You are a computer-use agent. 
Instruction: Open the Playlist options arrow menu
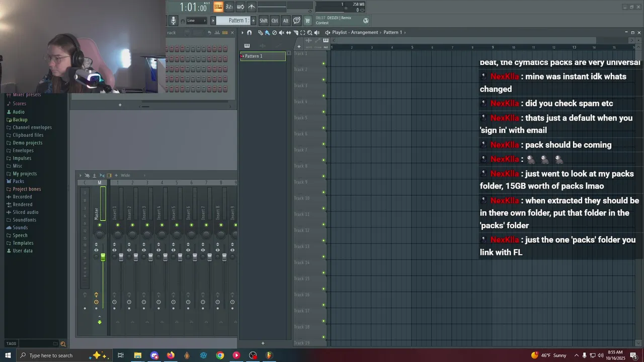coord(243,33)
